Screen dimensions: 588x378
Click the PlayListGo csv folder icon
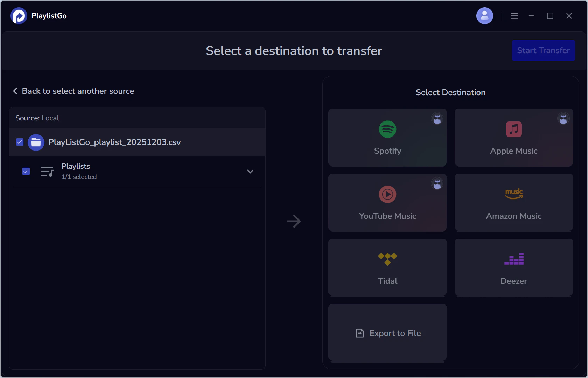click(36, 142)
